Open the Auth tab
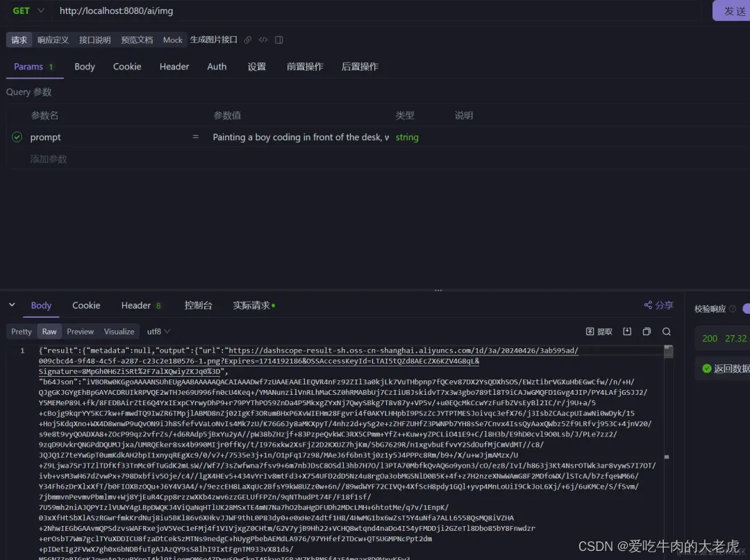 [217, 67]
